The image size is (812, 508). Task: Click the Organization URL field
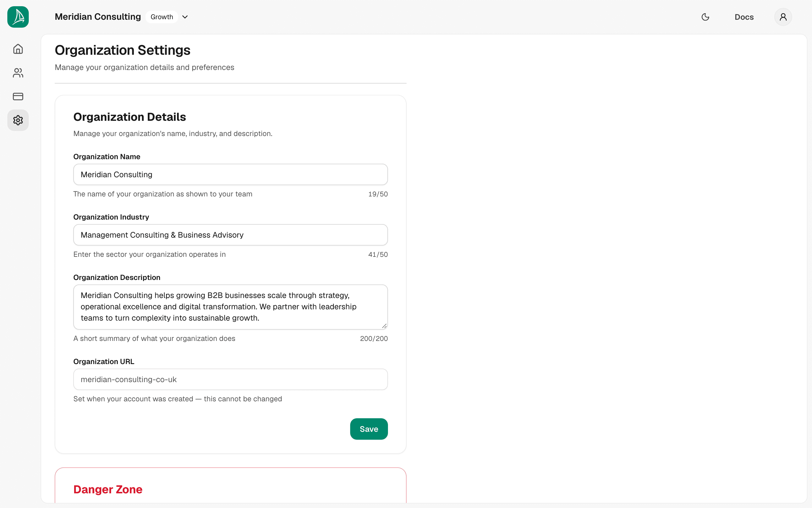coord(231,379)
